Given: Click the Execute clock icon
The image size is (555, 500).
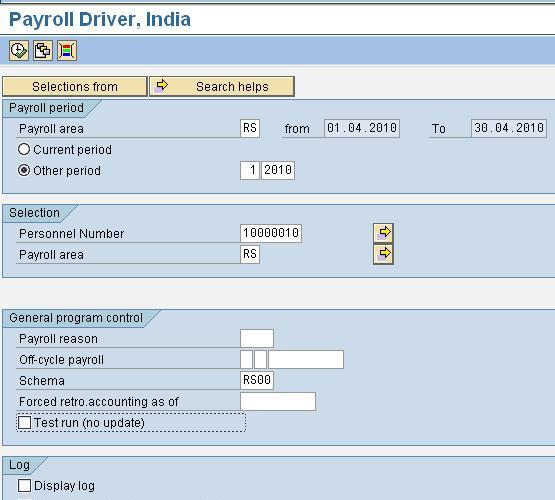Looking at the screenshot, I should [x=19, y=51].
